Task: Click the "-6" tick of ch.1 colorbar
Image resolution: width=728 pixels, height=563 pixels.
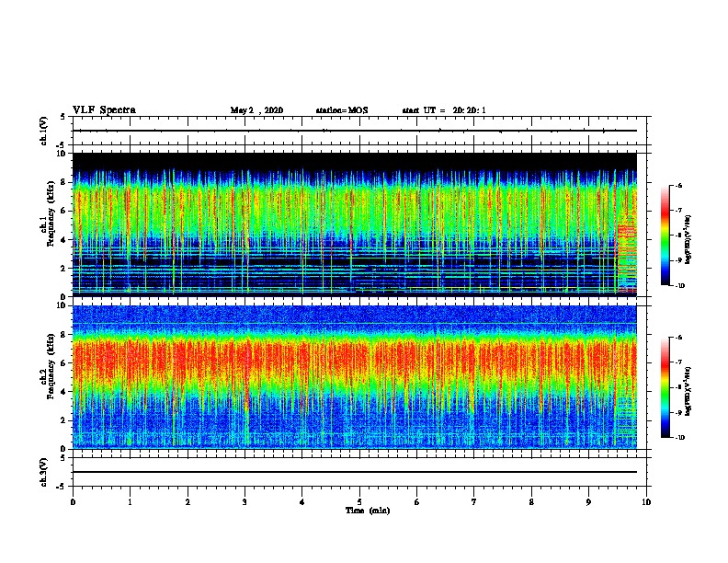Action: pos(678,185)
